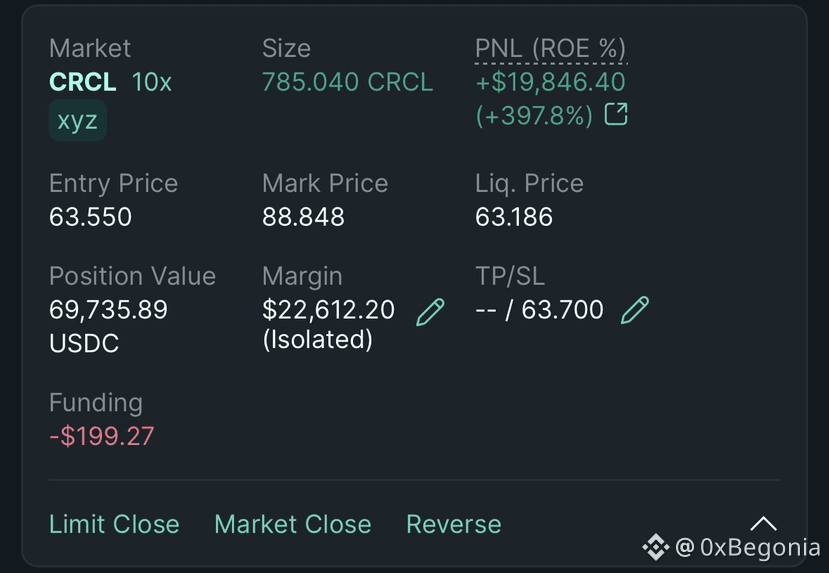The height and width of the screenshot is (573, 829).
Task: Click the +$19,846.40 PNL value
Action: click(550, 82)
